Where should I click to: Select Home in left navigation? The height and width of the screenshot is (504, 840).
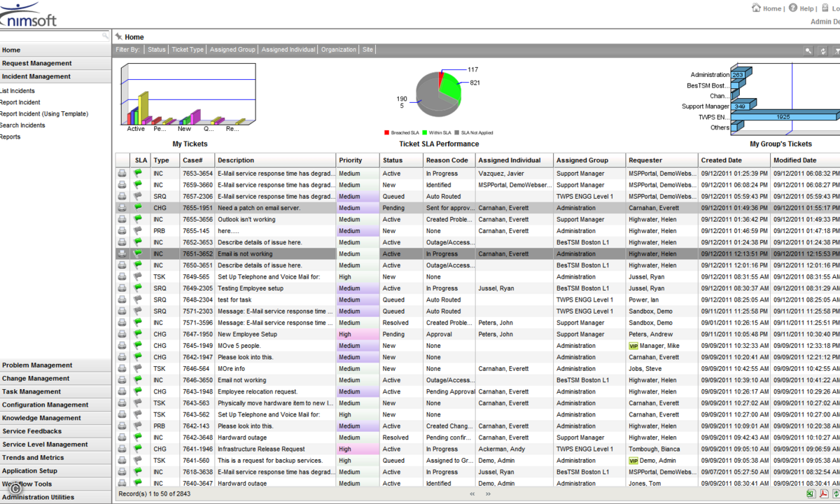(x=55, y=50)
